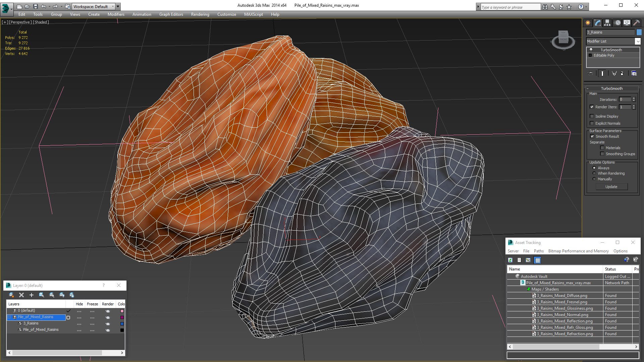Open the Utilities hammer tab

tap(636, 23)
